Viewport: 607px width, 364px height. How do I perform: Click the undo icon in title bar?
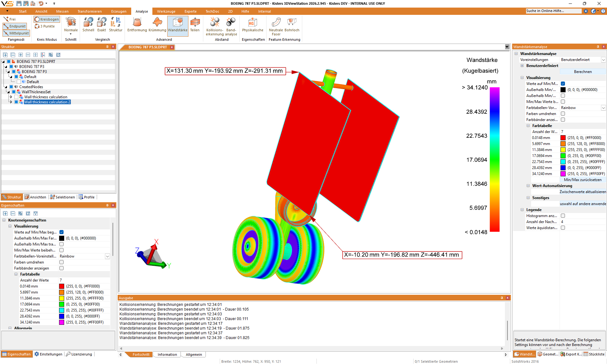click(41, 3)
